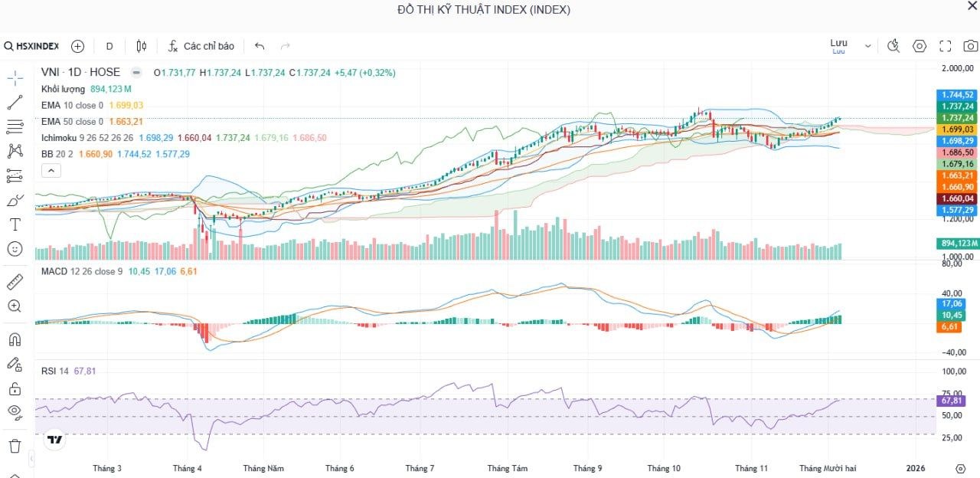Open the XABCD pattern tool

point(15,152)
